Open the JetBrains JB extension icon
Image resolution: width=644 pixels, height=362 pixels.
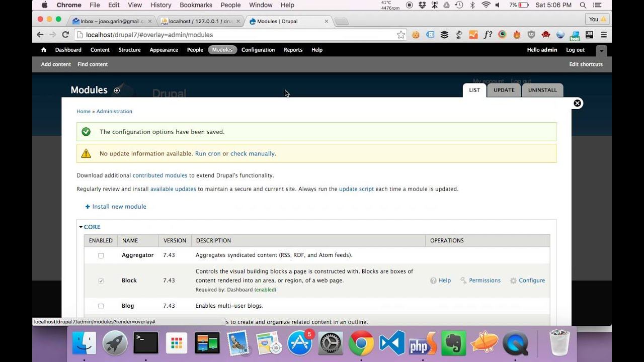pyautogui.click(x=589, y=35)
